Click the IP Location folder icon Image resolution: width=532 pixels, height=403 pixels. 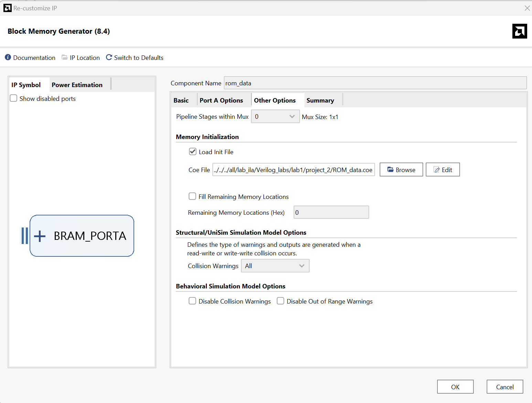coord(65,57)
